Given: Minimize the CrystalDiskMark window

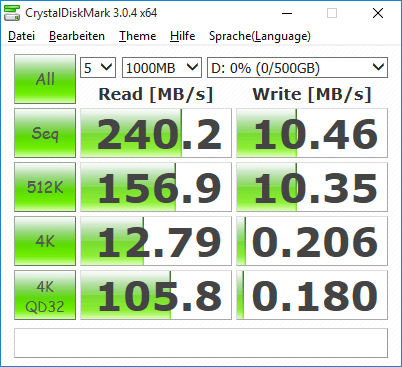Looking at the screenshot, I should [287, 13].
